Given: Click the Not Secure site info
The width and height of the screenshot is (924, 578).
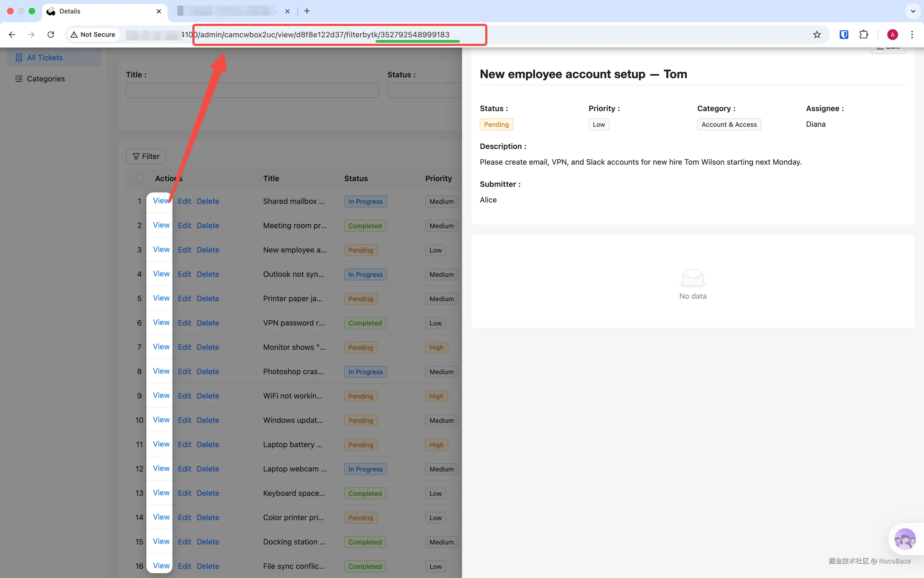Looking at the screenshot, I should 93,34.
